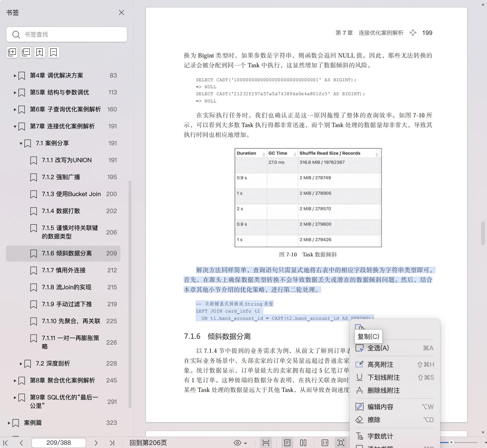Choose 字数统计 from context menu
The image size is (487, 448).
point(395,436)
